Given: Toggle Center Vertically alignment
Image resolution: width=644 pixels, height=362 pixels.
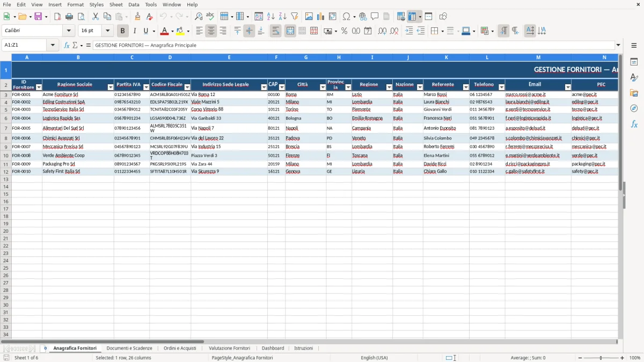Looking at the screenshot, I should pos(249,31).
